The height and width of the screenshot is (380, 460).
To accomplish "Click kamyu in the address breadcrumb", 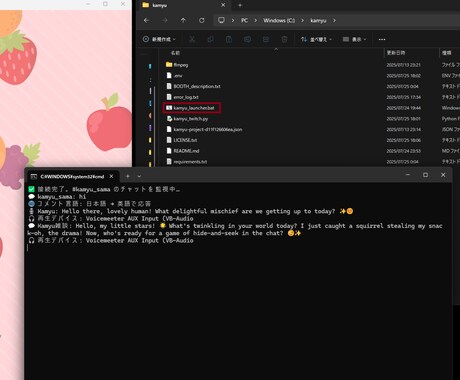I will 318,20.
